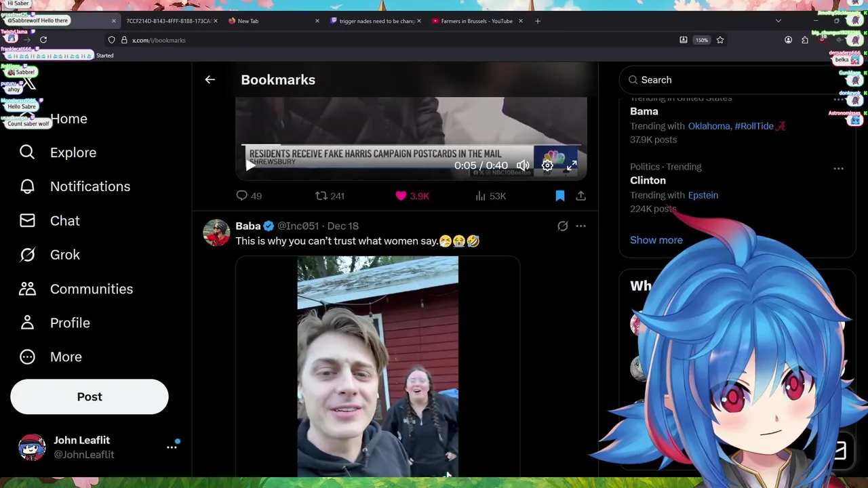This screenshot has width=868, height=488.
Task: Click the Profile person icon
Action: [27, 323]
